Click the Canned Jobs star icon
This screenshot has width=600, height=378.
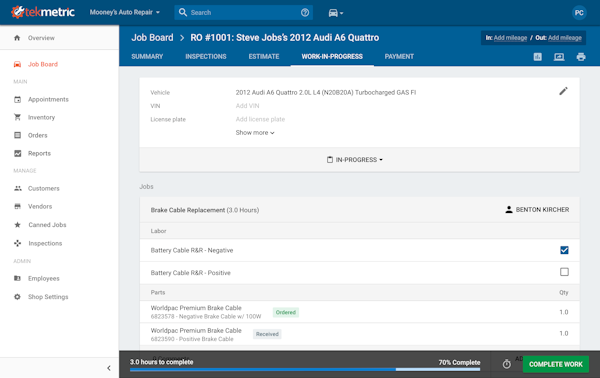coord(18,225)
